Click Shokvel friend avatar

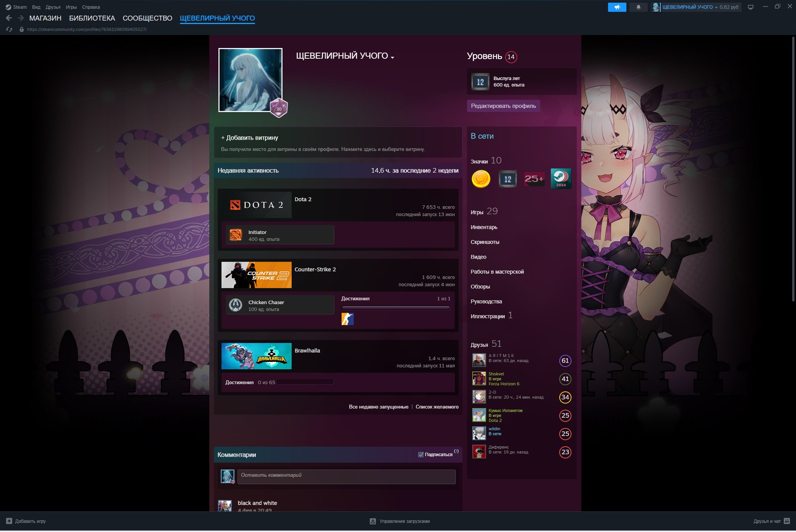point(479,378)
